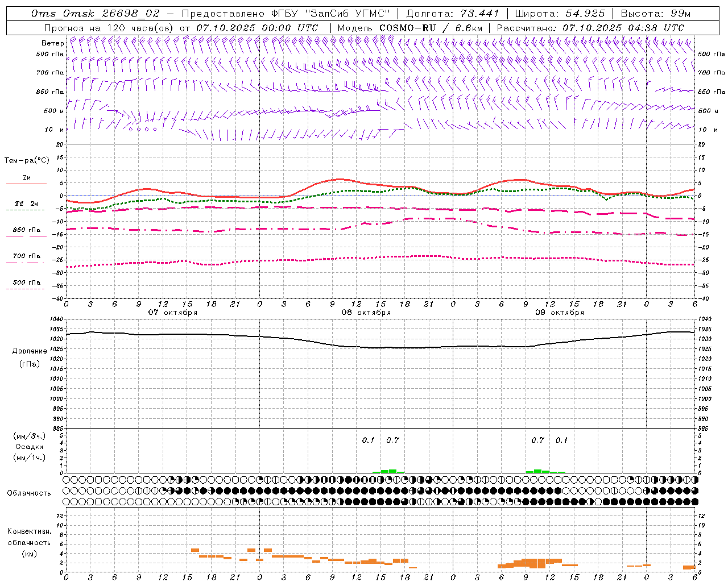Click the station title Oms_Omsk_26698_02

click(x=96, y=14)
